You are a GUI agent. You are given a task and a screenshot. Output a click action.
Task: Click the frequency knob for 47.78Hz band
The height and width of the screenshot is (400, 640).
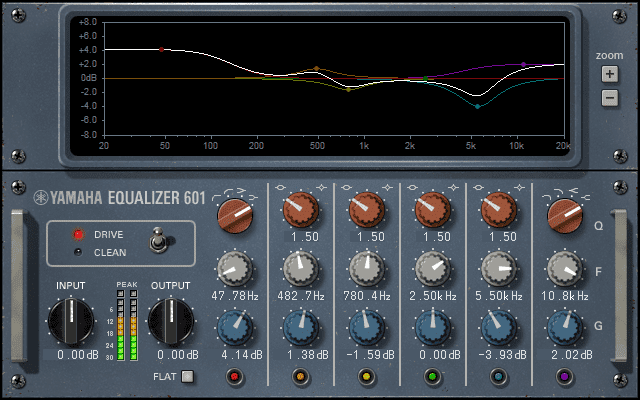coord(235,269)
